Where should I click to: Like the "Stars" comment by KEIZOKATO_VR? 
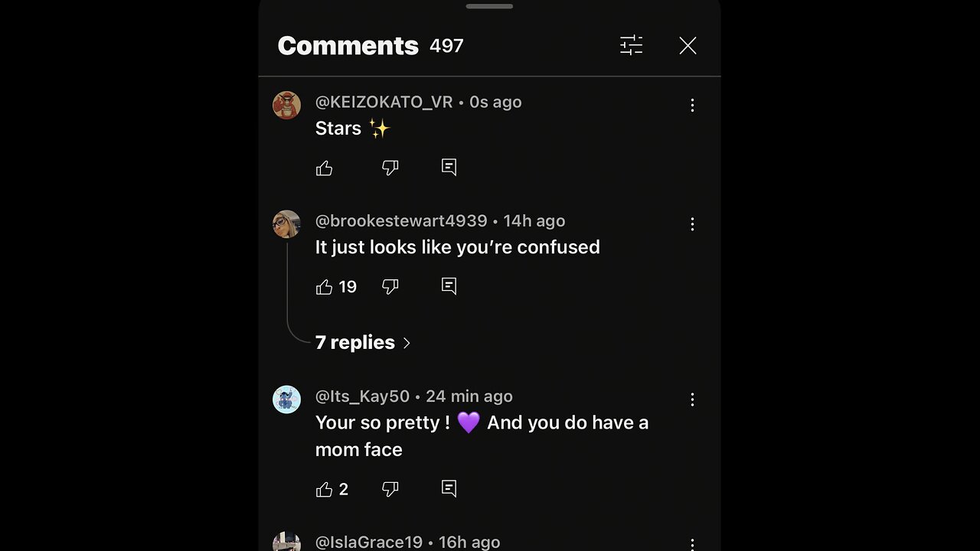[x=325, y=168]
